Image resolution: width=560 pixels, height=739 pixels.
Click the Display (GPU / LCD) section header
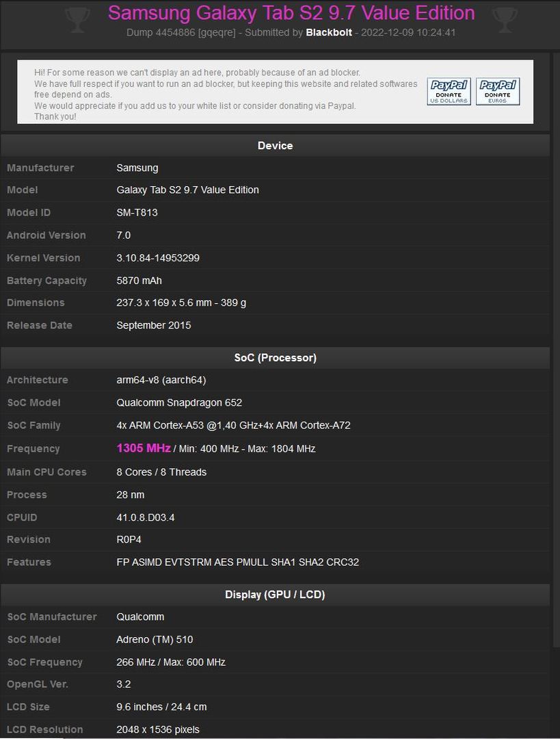click(x=275, y=595)
